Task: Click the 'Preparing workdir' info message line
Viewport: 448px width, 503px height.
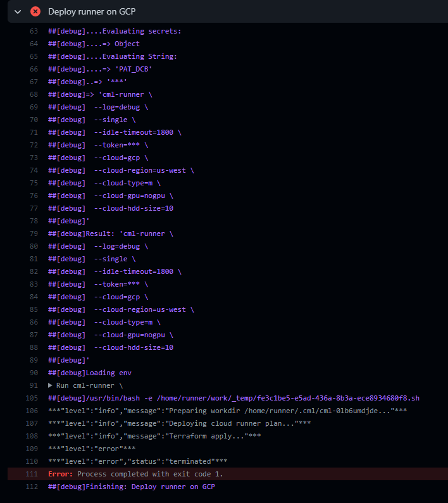Action: 228,411
